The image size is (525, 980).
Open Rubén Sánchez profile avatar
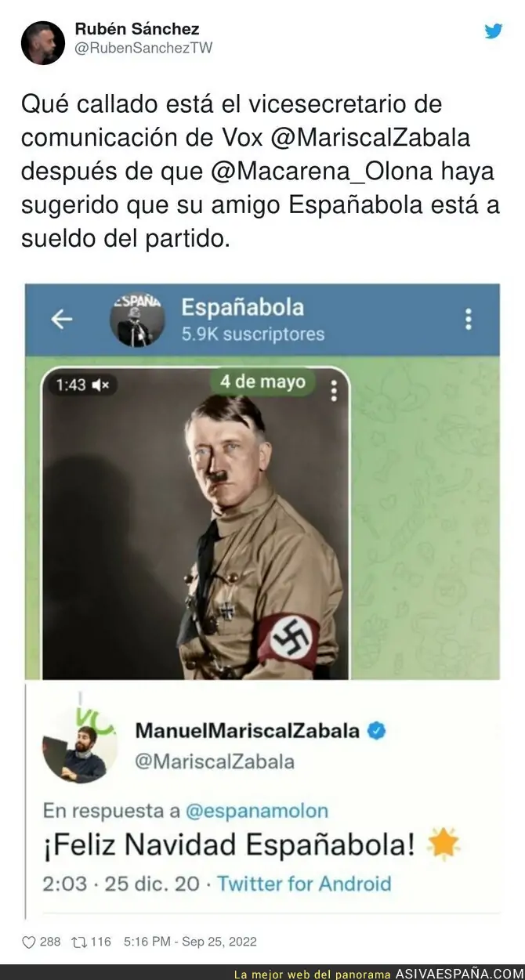[x=42, y=42]
